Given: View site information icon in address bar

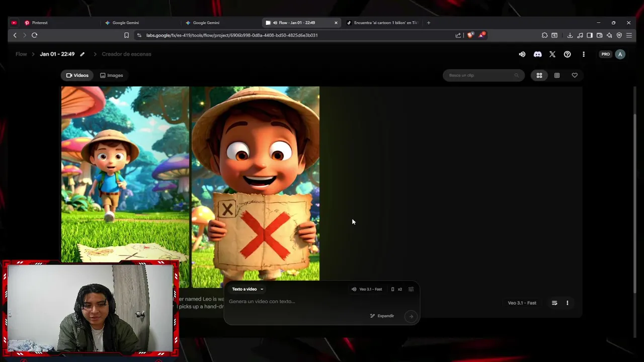Looking at the screenshot, I should click(x=139, y=35).
